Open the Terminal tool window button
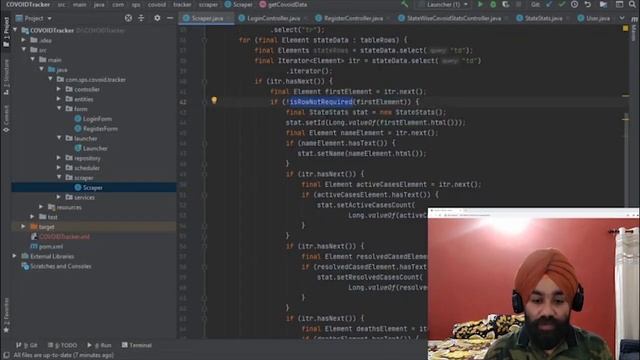This screenshot has width=640, height=360. [x=137, y=345]
